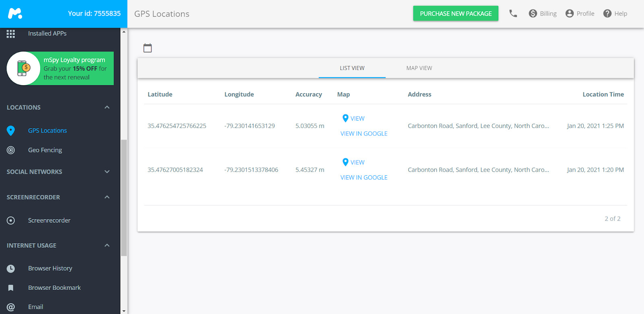Switch to the MAP VIEW tab
Screen dimensions: 644x314
[x=419, y=68]
